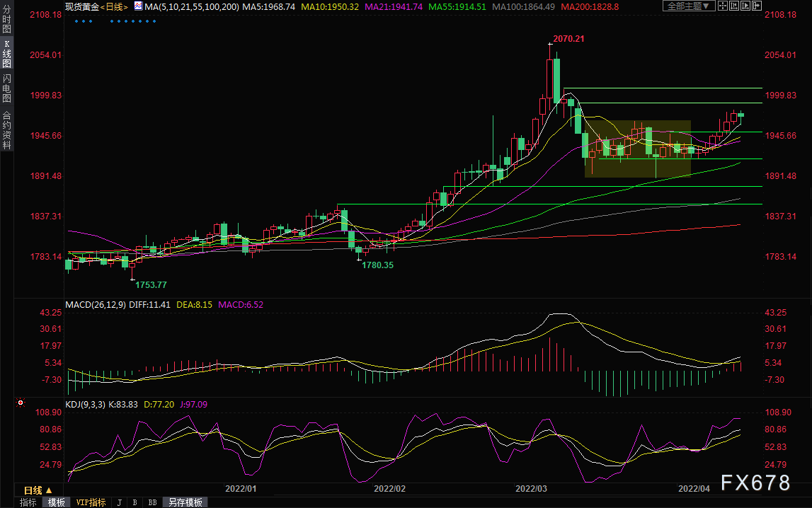Screen dimensions: 812x508
Task: Click the red KDJ indicator marker icon
Action: [21, 403]
